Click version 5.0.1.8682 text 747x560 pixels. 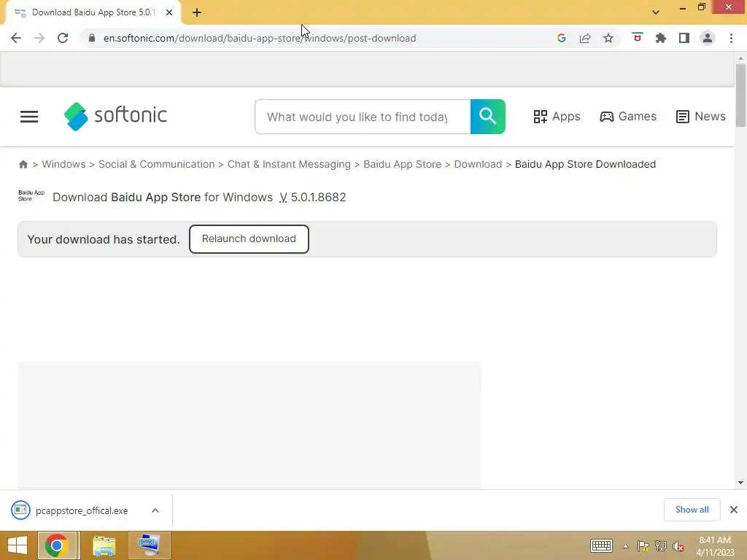tap(318, 197)
